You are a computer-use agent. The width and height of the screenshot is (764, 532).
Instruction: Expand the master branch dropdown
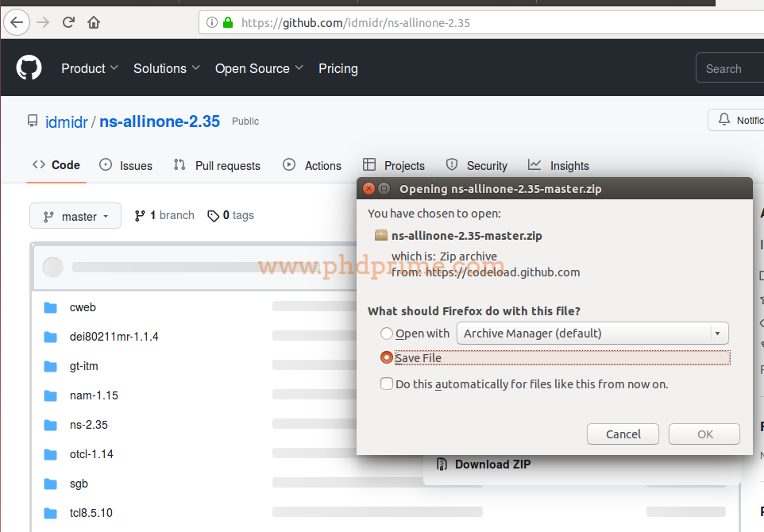(75, 216)
